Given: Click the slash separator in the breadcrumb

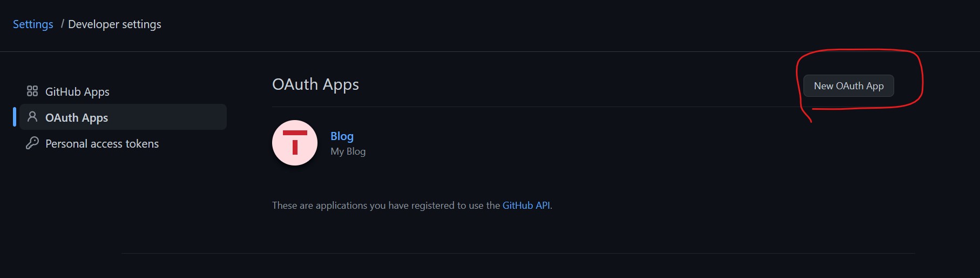Looking at the screenshot, I should tap(63, 24).
